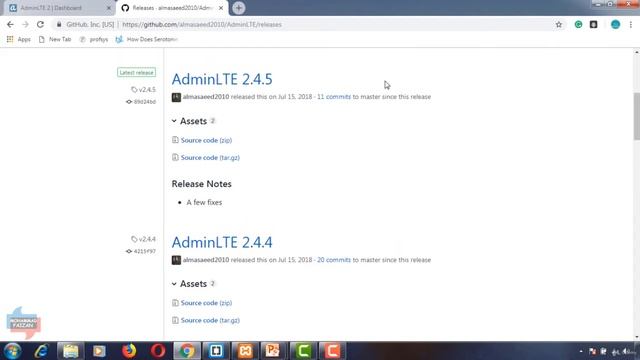This screenshot has width=640, height=360.
Task: Select the Releases almasaeed2010 tab
Action: point(171,8)
